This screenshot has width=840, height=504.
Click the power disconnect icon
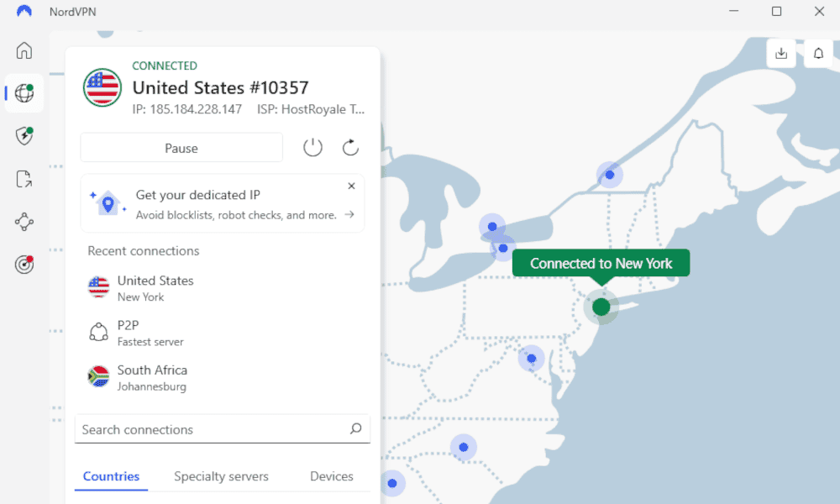tap(312, 147)
